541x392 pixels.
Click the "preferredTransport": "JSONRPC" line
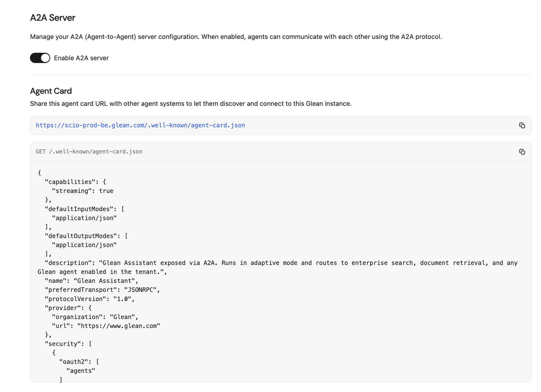102,290
